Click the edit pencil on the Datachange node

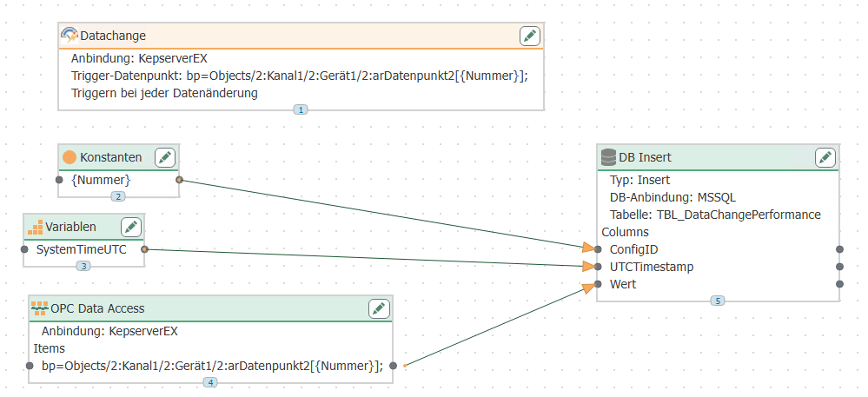pyautogui.click(x=530, y=36)
